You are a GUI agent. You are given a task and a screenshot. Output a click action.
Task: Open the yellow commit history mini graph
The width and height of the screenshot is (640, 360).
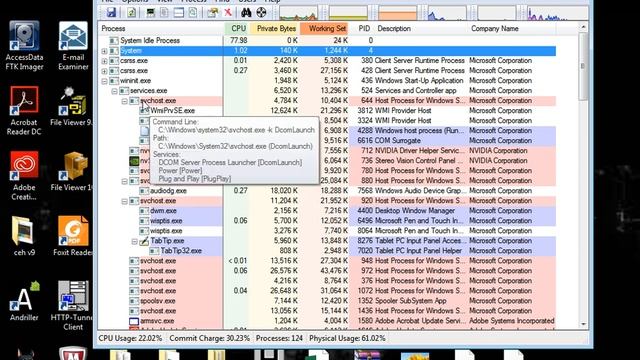[348, 12]
